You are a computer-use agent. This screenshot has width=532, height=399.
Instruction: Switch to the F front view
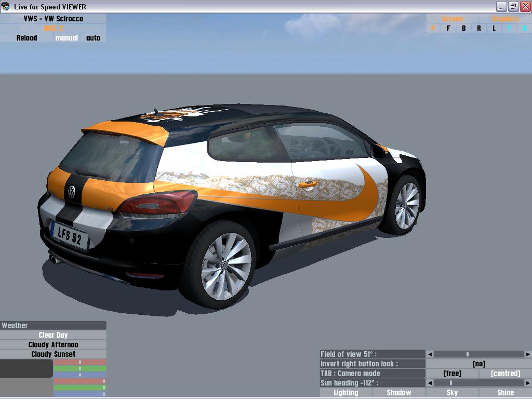(448, 29)
